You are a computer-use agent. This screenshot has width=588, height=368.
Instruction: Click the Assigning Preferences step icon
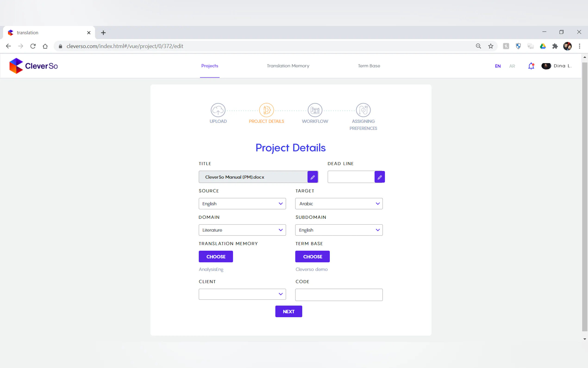click(363, 110)
